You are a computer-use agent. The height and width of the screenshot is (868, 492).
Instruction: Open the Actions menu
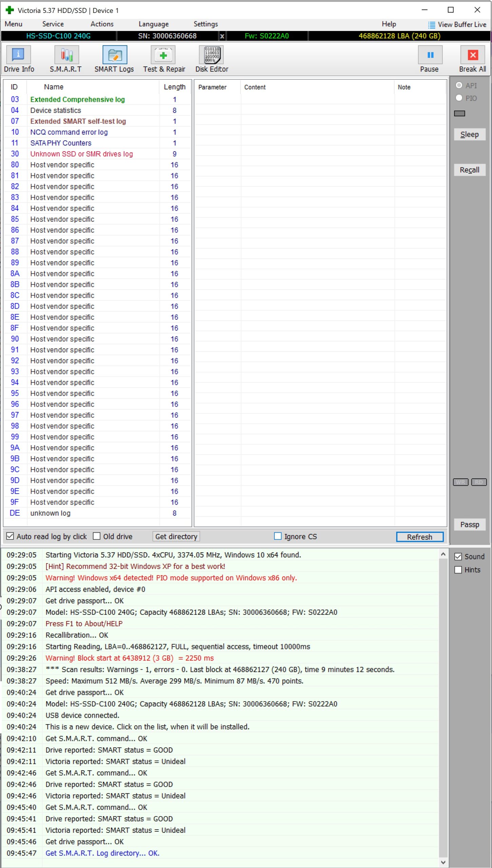point(102,24)
